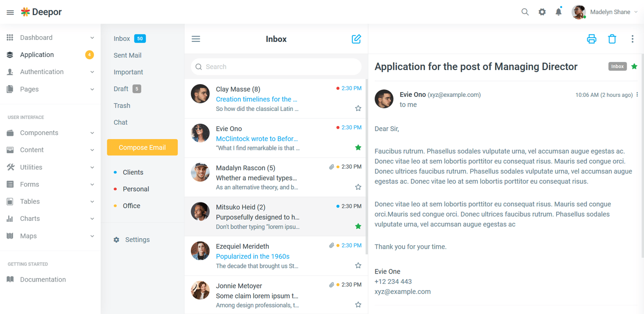The height and width of the screenshot is (314, 644).
Task: Toggle the hamburger menu beside Deepor logo
Action: [10, 12]
